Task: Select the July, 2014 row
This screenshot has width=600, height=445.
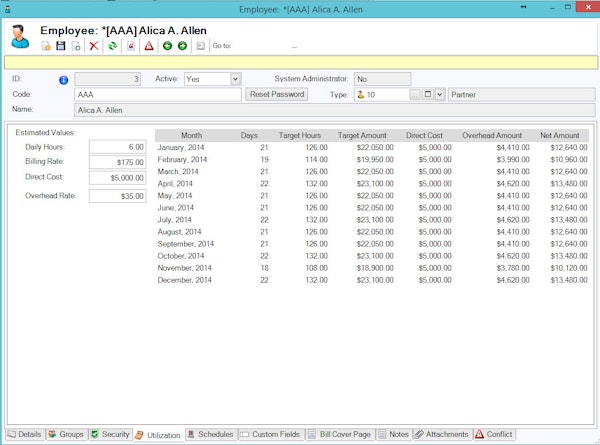Action: tap(372, 220)
